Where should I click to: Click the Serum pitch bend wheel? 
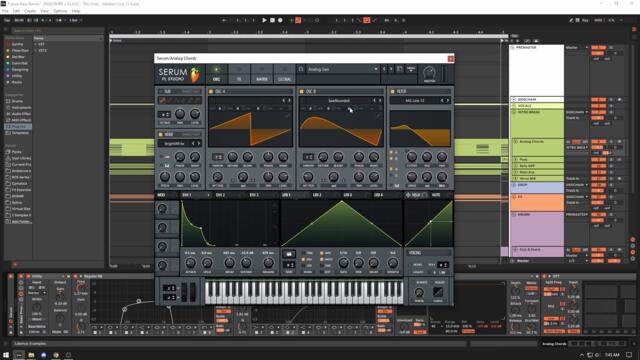(184, 292)
